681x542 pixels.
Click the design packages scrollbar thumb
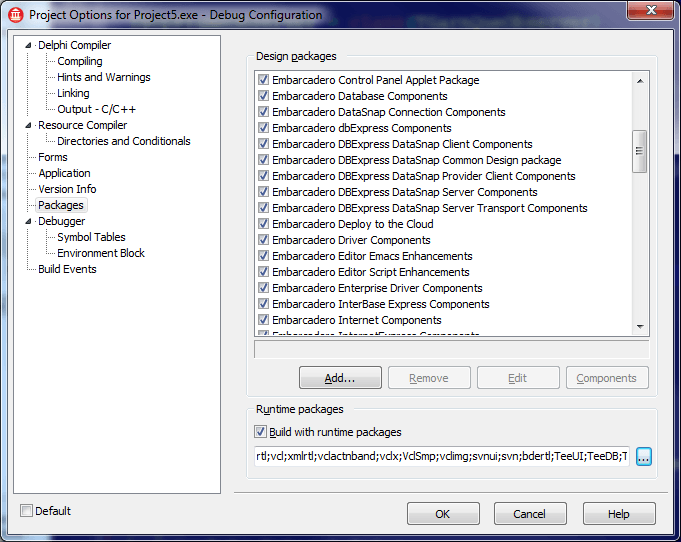(639, 151)
